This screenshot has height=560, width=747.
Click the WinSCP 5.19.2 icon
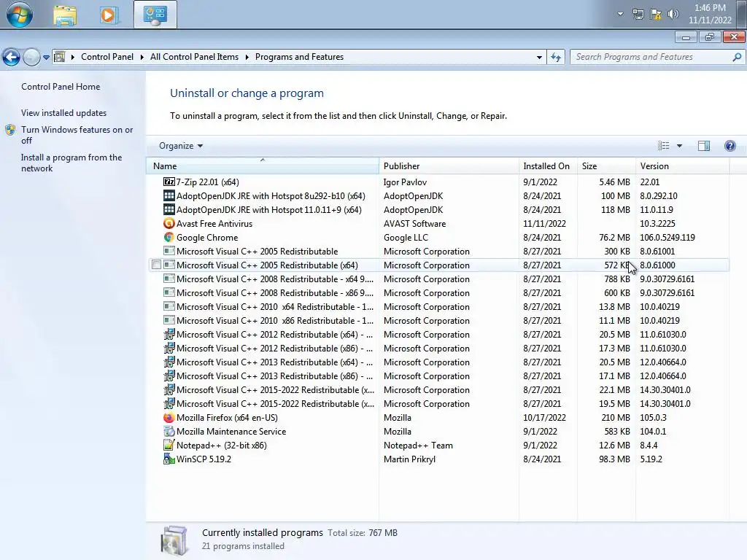(169, 459)
